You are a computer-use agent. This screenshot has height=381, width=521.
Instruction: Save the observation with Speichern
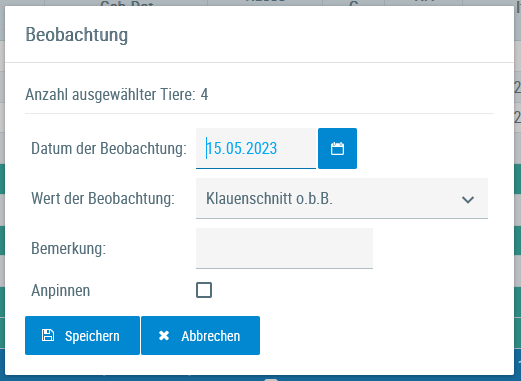(82, 335)
